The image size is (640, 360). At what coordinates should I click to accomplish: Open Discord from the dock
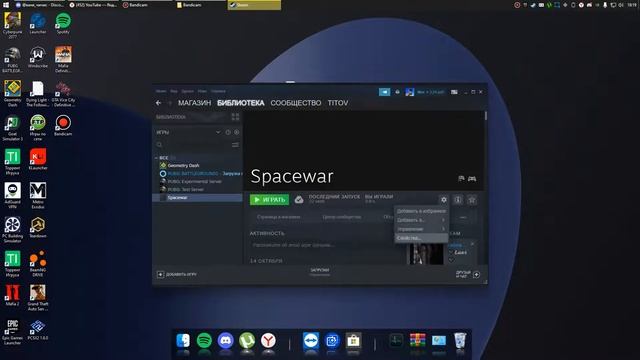click(225, 340)
